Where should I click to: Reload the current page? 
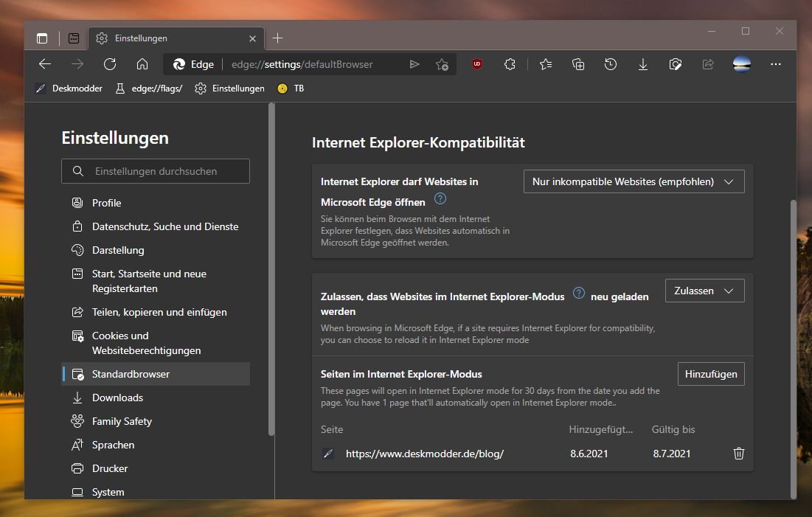click(110, 64)
